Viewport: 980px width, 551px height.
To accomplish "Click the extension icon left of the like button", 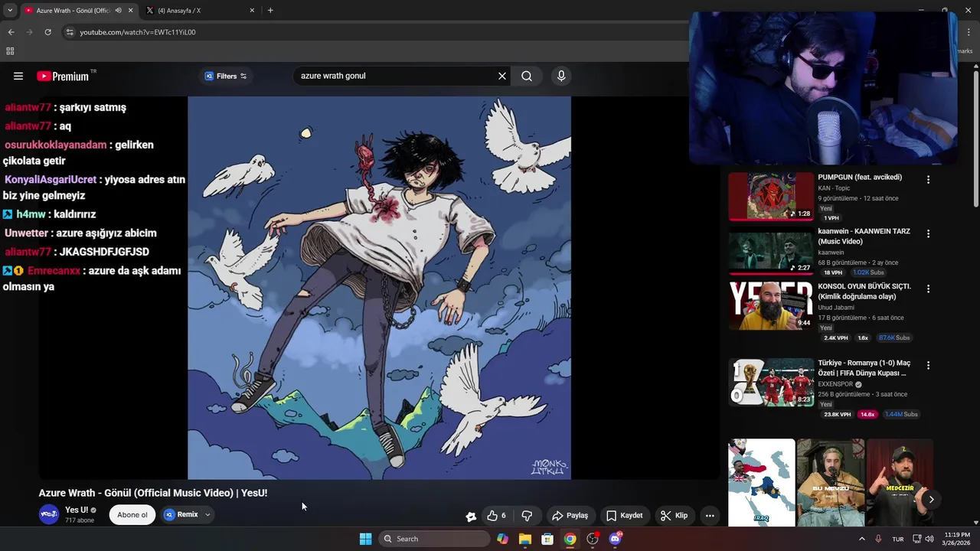I will 471,516.
